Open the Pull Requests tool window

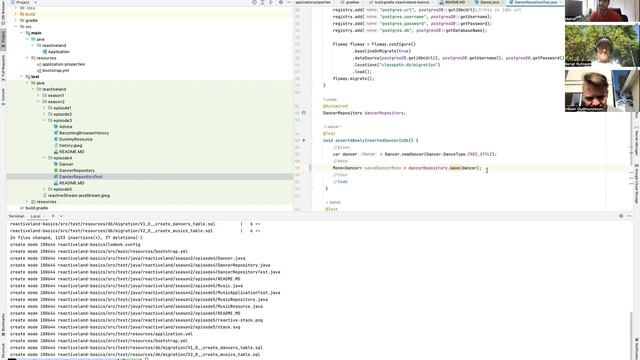[x=3, y=69]
